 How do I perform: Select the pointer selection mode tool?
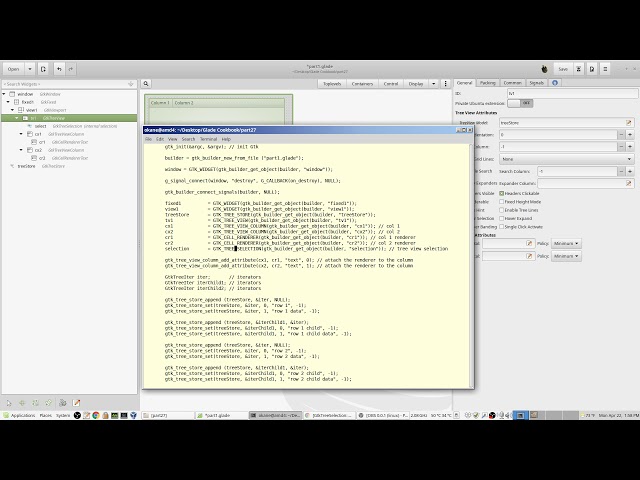9,403
